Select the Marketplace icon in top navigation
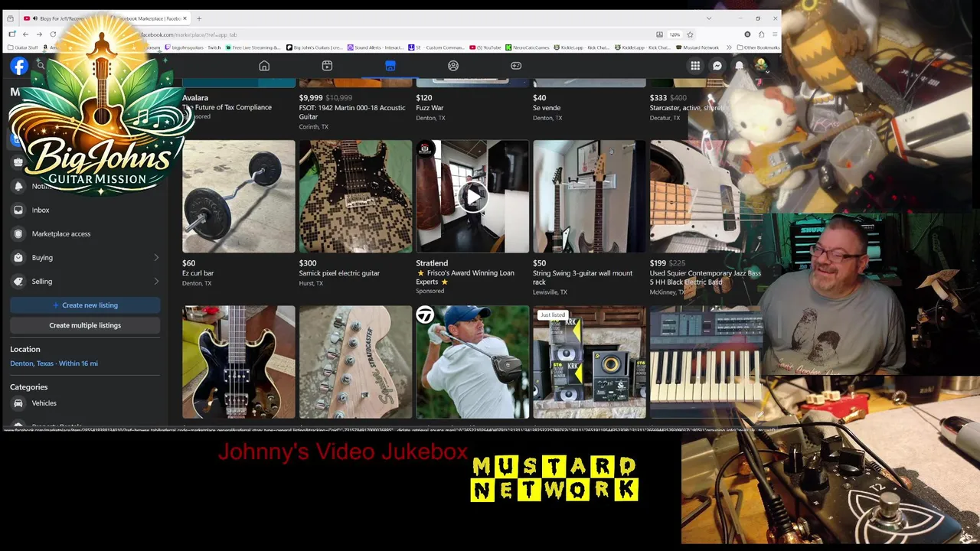 [390, 66]
